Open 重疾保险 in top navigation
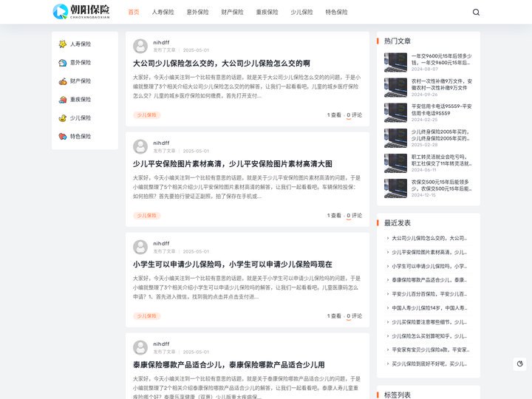 (x=267, y=13)
